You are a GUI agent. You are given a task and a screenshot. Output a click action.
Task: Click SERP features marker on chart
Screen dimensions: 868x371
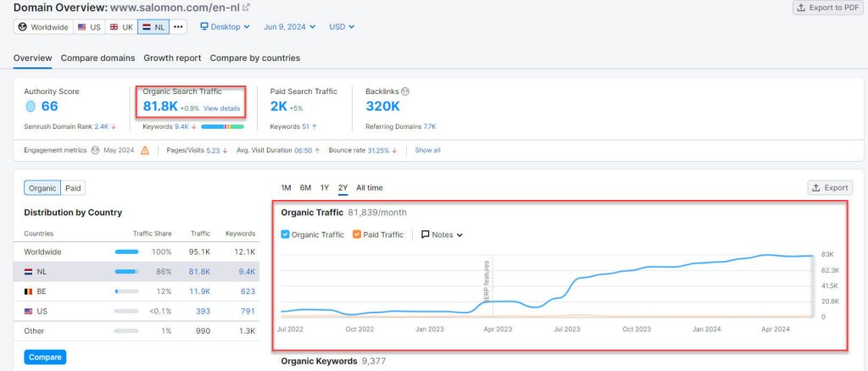point(487,281)
